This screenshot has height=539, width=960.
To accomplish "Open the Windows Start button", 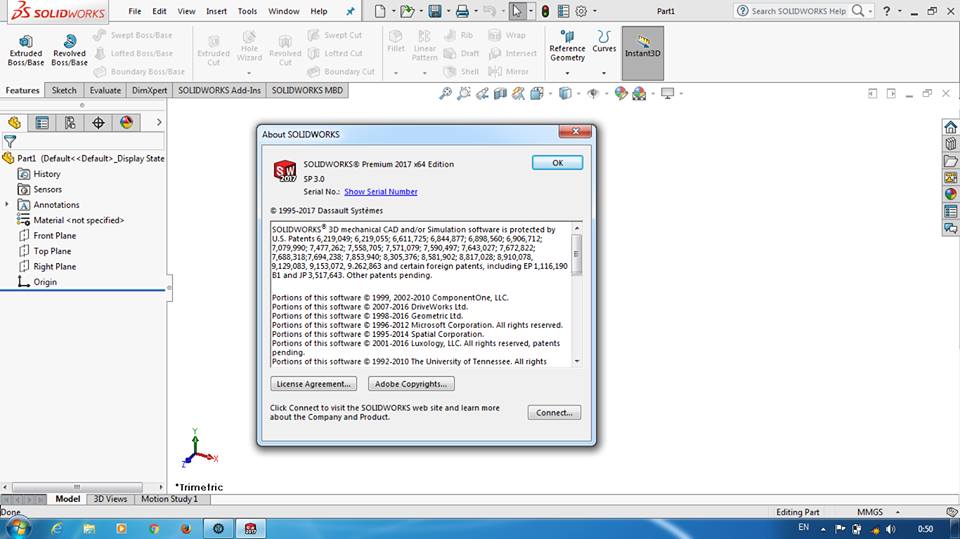I will click(16, 528).
